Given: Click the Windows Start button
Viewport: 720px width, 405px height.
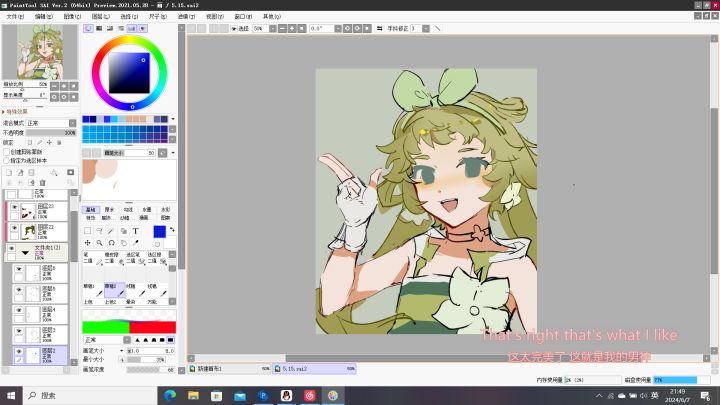Looking at the screenshot, I should (x=11, y=395).
